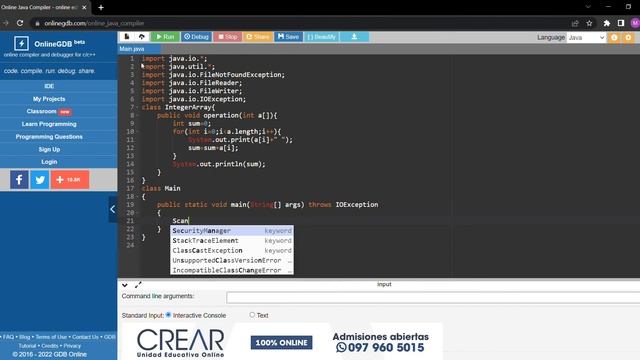Open the orange settings gear icon

pyautogui.click(x=628, y=38)
